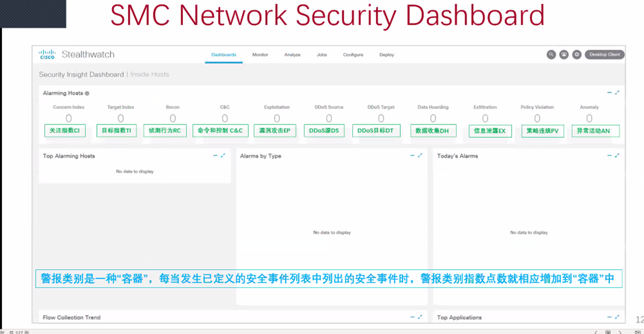Click the Recon count value
644x334 pixels.
173,118
